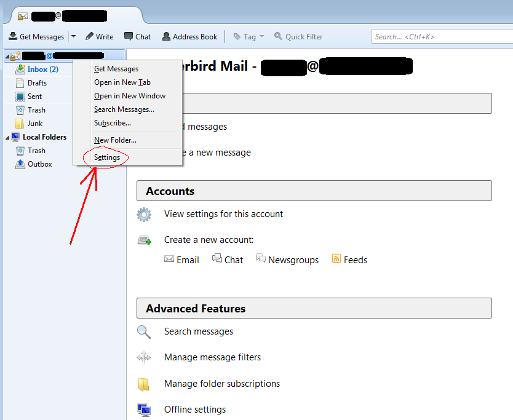
Task: Click the Write pencil button
Action: click(x=99, y=37)
